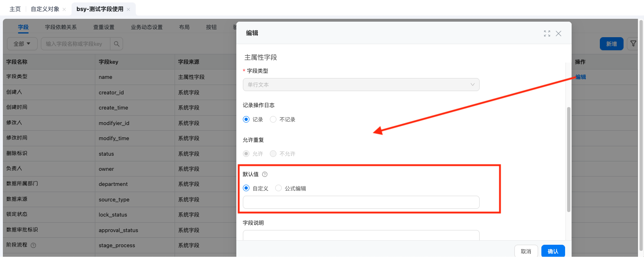Choose 自定义 default value option
Viewport: 644px width, 257px height.
click(x=246, y=188)
